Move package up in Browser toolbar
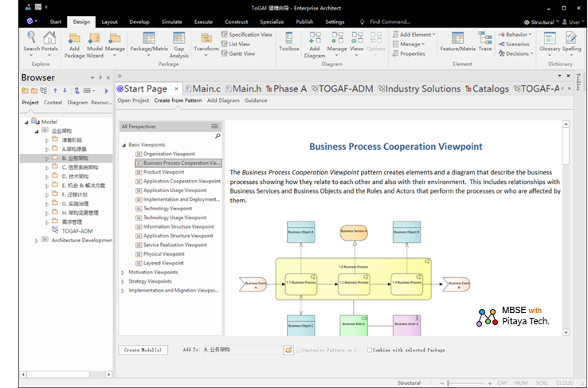 click(56, 90)
